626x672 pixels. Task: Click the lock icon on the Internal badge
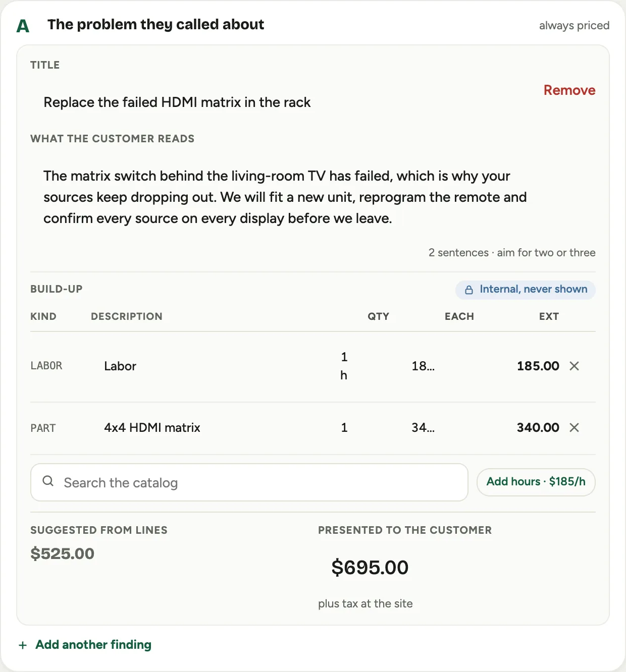[469, 290]
